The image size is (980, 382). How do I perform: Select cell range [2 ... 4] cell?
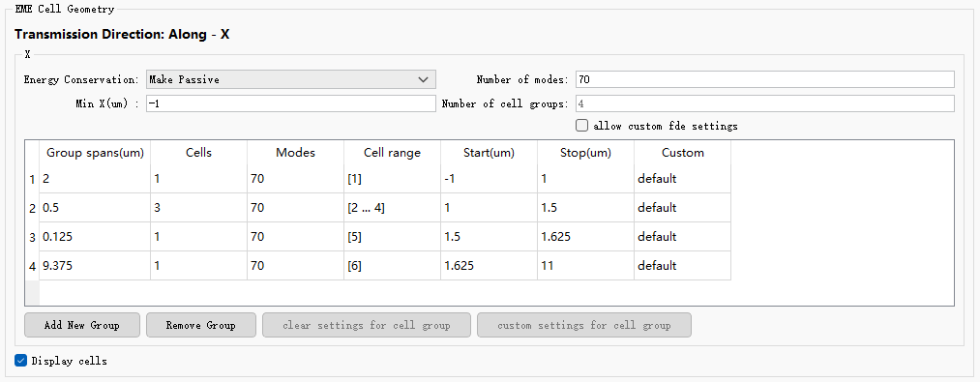coord(393,208)
